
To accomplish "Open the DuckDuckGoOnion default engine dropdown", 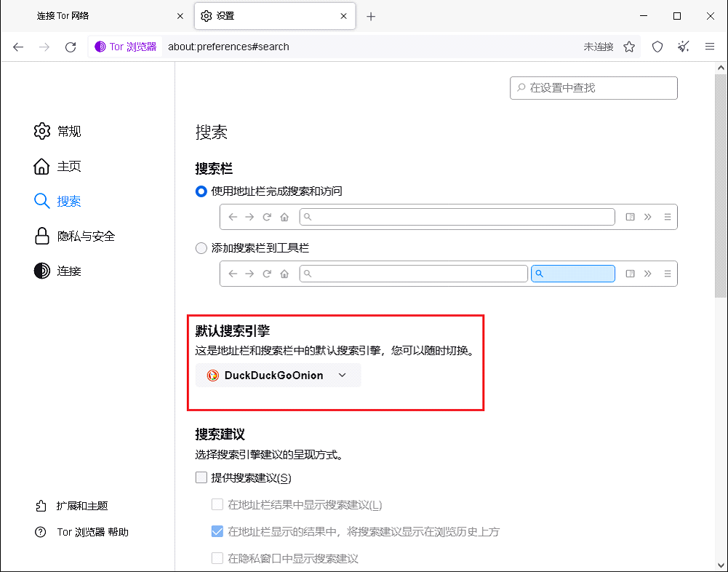I will point(278,376).
